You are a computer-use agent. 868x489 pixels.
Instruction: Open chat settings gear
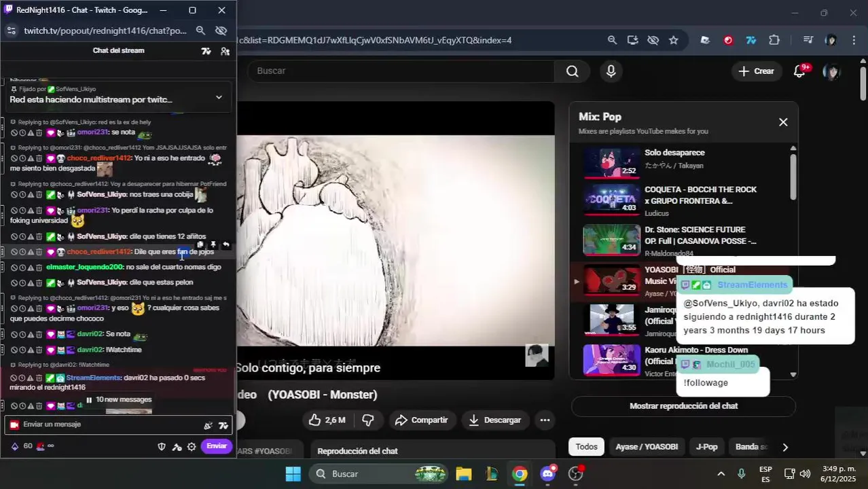(x=192, y=447)
